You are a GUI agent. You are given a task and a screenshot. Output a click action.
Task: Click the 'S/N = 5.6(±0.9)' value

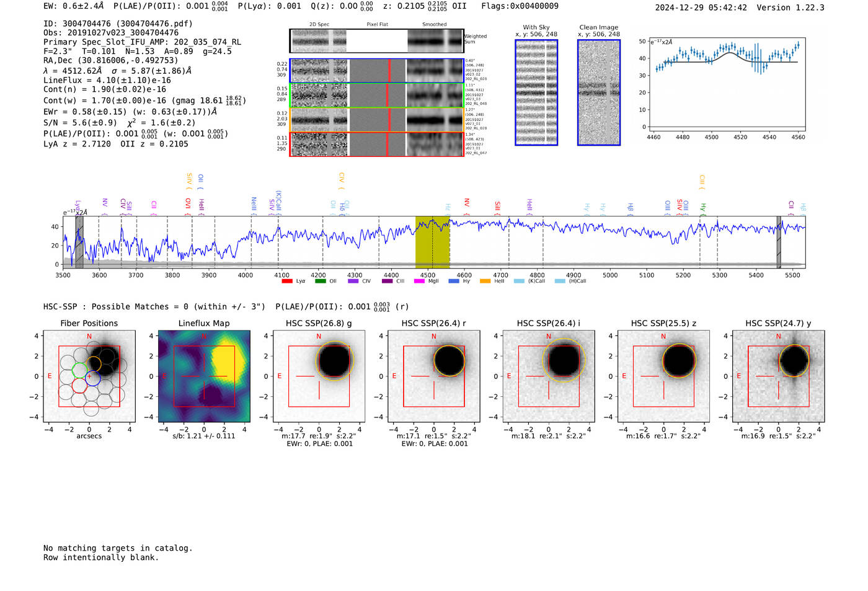pos(80,123)
